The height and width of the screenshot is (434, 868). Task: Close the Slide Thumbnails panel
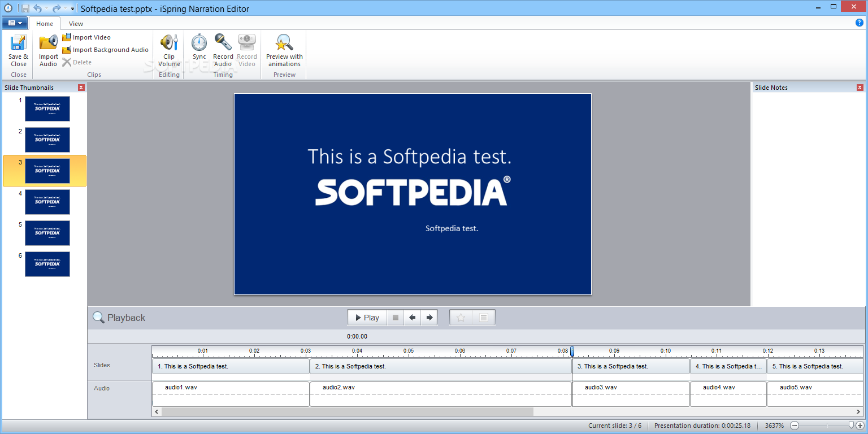(81, 88)
